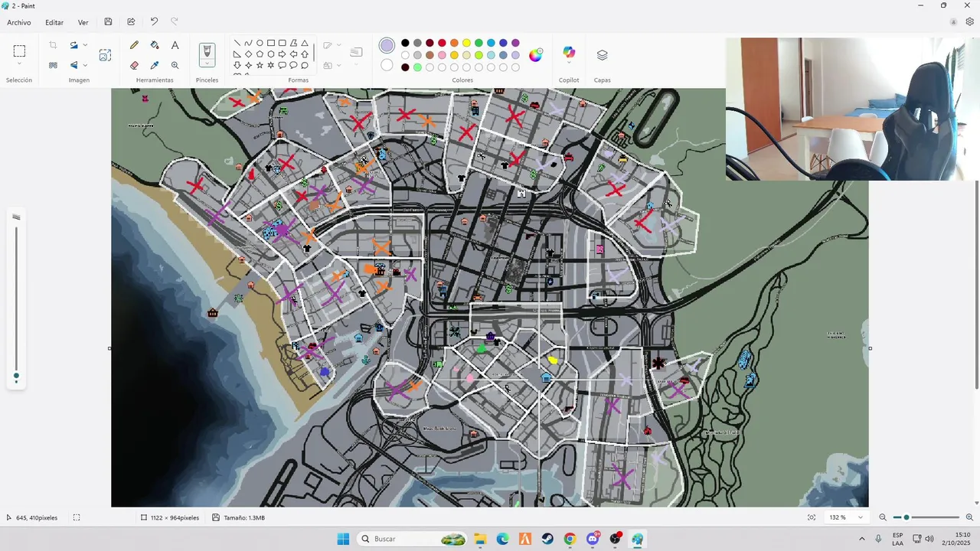The width and height of the screenshot is (980, 551).
Task: Open Microsoft Edge from taskbar
Action: pyautogui.click(x=502, y=539)
